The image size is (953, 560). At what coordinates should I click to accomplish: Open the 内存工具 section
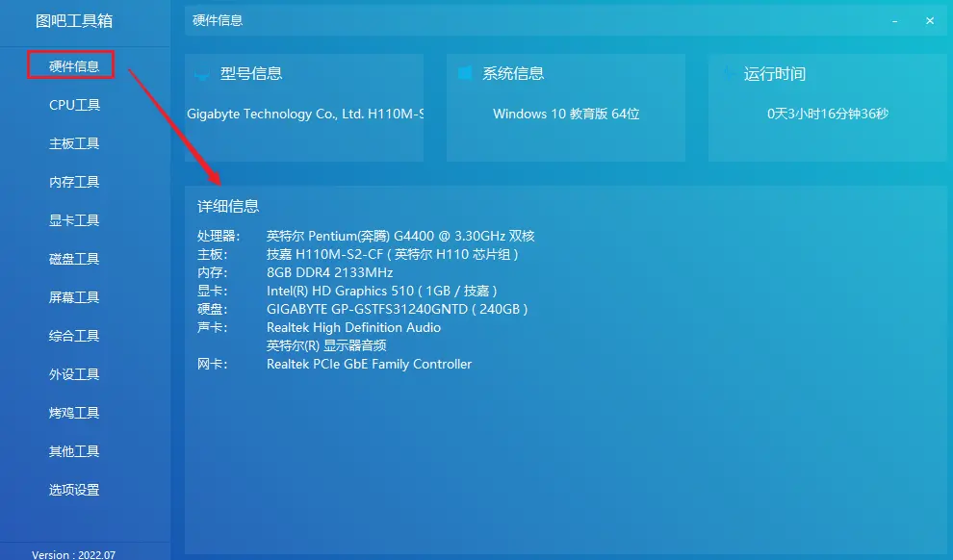74,181
